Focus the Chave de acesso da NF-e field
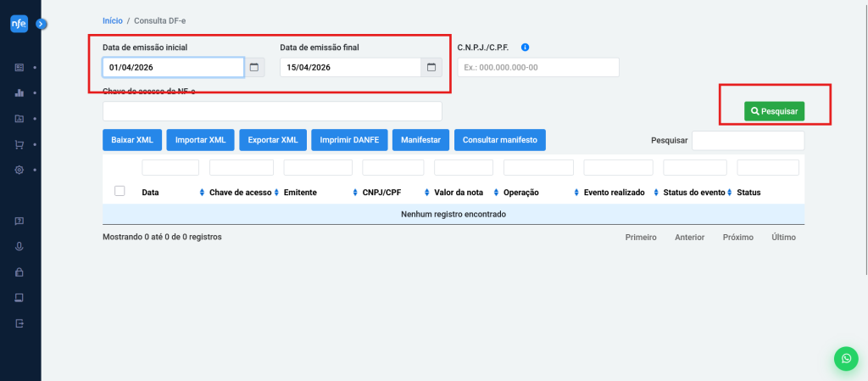The width and height of the screenshot is (868, 381). point(272,111)
